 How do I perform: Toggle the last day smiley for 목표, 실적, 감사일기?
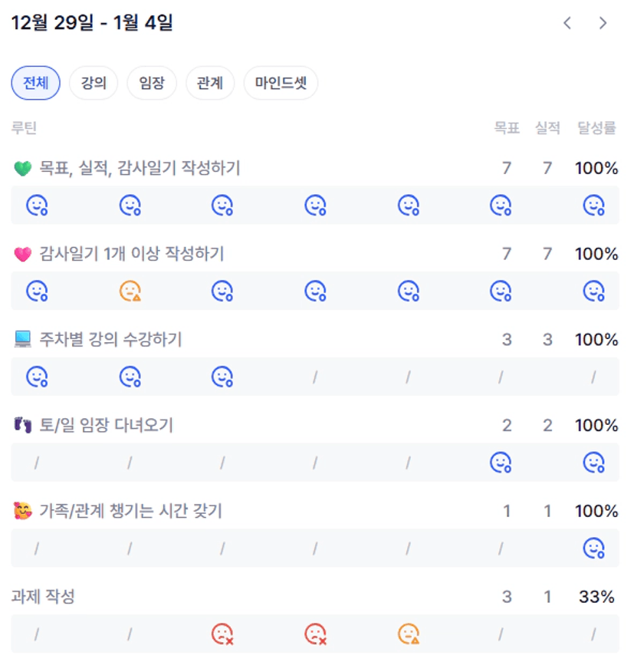point(594,206)
